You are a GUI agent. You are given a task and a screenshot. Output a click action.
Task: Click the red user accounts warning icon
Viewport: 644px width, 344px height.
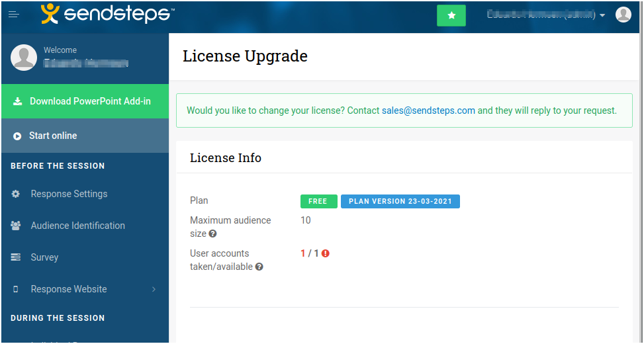tap(326, 253)
